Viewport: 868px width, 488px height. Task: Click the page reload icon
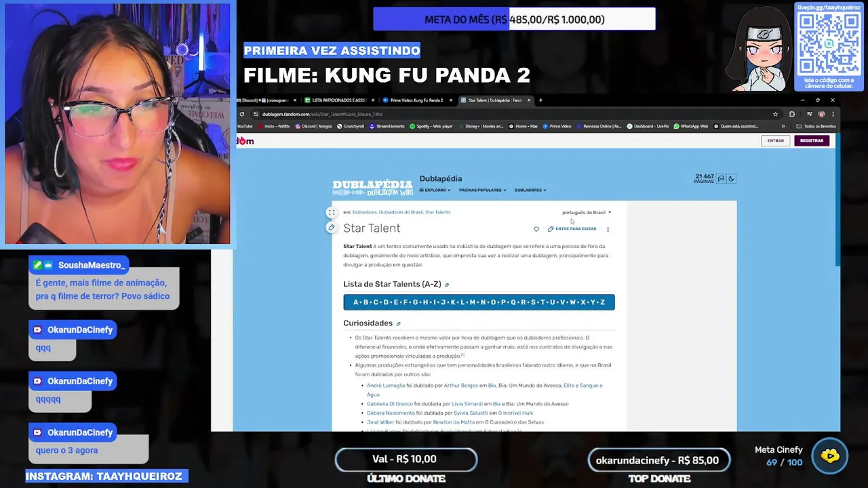(x=242, y=114)
